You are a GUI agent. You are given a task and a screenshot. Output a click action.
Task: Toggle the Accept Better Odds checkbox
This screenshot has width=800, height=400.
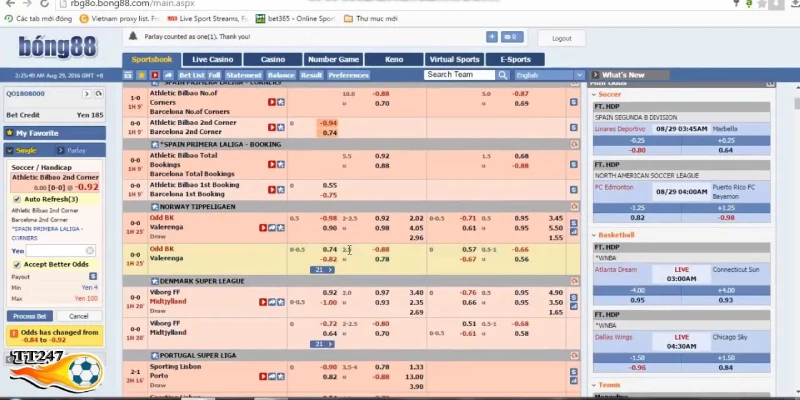click(17, 264)
